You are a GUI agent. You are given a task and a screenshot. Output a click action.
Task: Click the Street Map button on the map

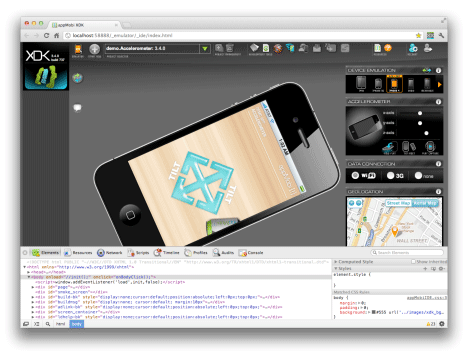coord(398,203)
